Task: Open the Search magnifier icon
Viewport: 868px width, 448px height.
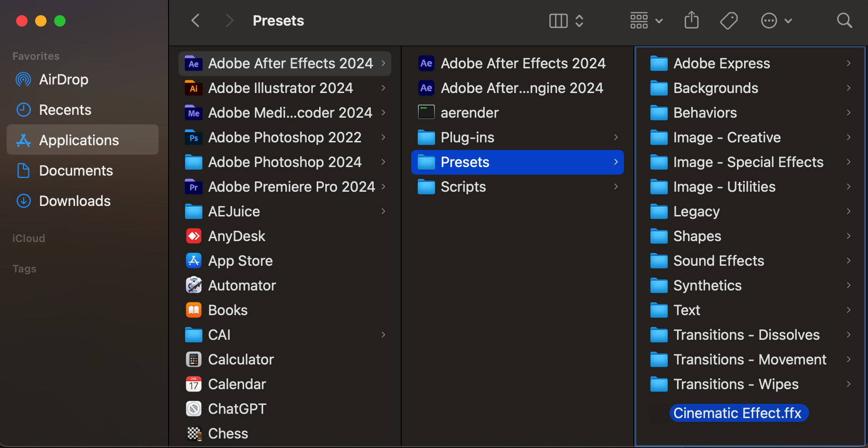Action: 844,20
